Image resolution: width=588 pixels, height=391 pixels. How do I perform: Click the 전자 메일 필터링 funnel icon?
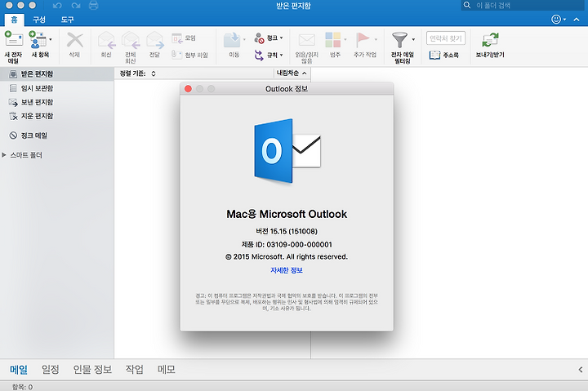click(399, 40)
